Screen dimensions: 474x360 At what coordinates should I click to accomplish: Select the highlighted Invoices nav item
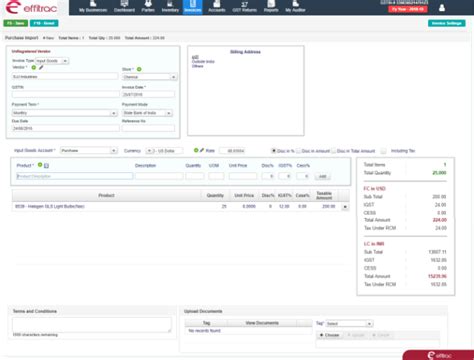193,7
